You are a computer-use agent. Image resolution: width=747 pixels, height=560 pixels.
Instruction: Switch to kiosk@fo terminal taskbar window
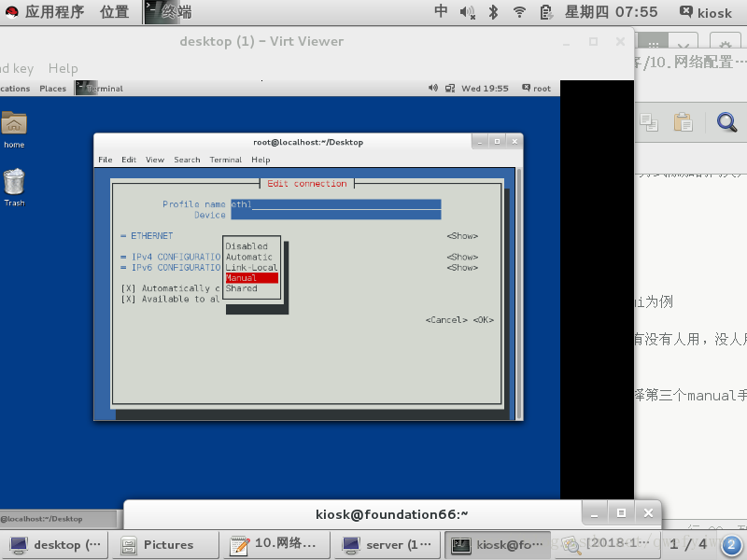[x=498, y=545]
